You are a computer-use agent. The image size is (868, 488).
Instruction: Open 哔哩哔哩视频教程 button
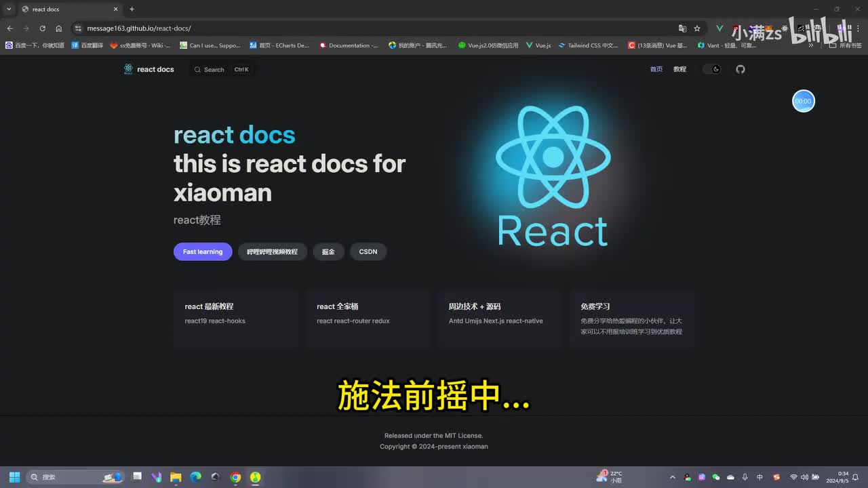click(x=272, y=251)
